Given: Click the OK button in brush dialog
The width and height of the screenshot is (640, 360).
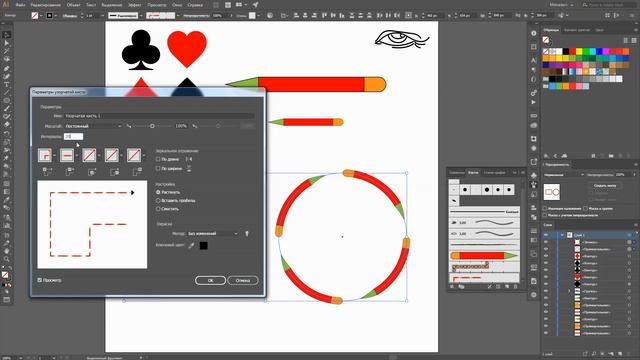Looking at the screenshot, I should coord(210,280).
